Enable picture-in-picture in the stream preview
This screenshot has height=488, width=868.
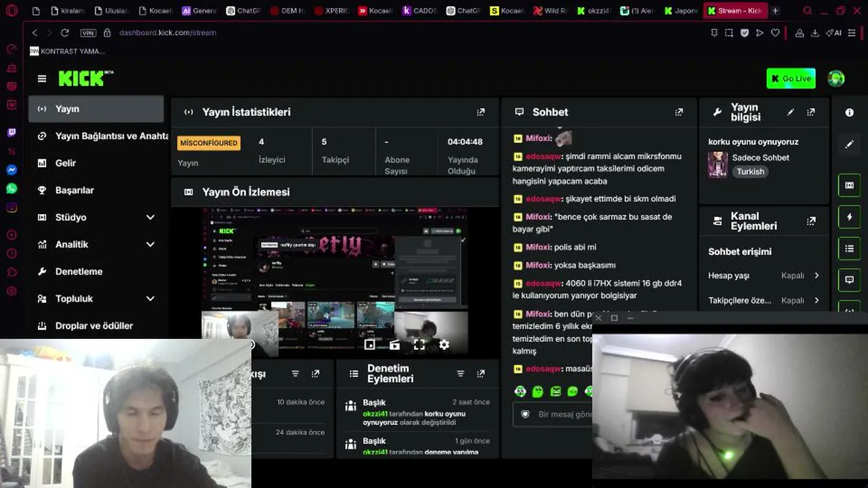[370, 345]
